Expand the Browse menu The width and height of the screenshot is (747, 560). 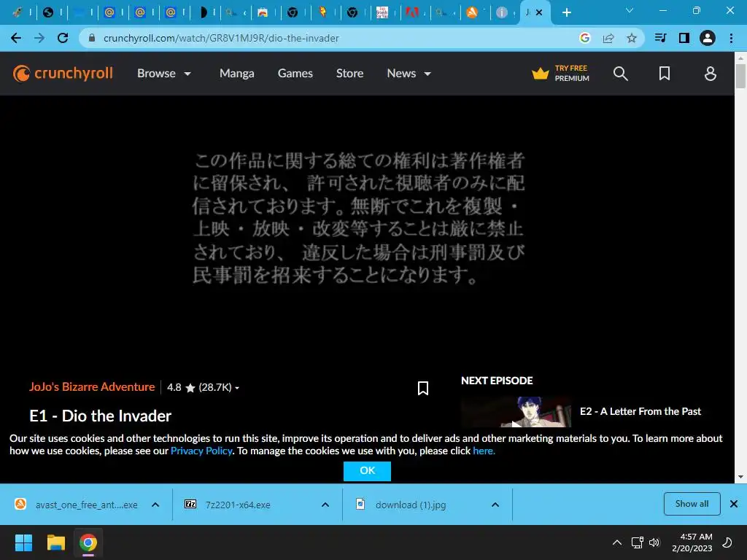click(164, 74)
